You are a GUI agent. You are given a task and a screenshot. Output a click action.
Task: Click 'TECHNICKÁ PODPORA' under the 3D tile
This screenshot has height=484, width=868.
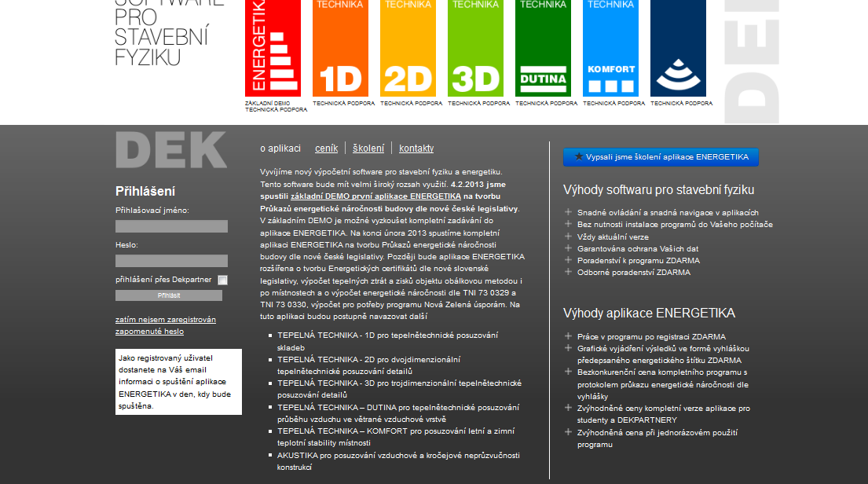[x=479, y=103]
